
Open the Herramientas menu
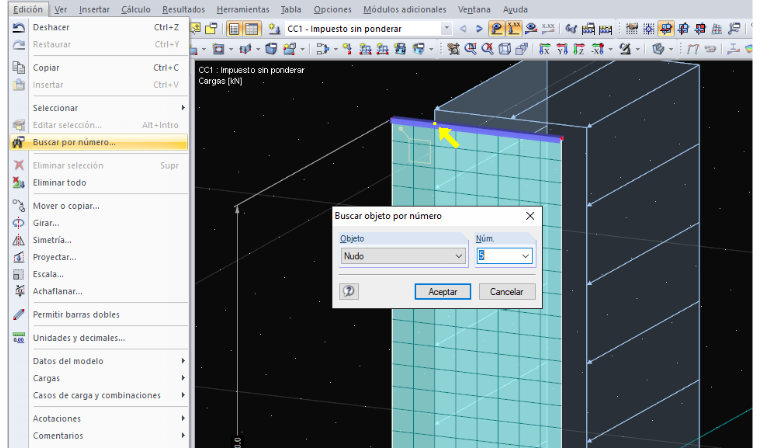click(243, 9)
